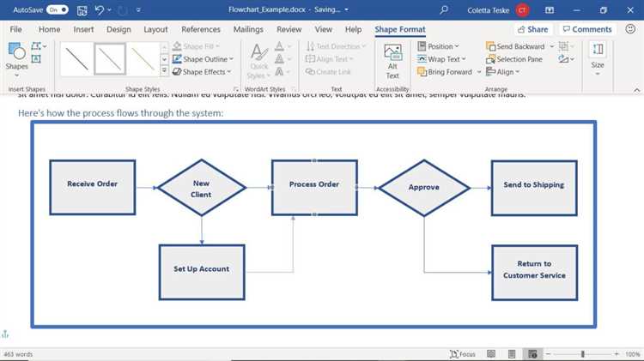Open the Align dropdown
Viewport: 644px width, 361px height.
pos(502,72)
